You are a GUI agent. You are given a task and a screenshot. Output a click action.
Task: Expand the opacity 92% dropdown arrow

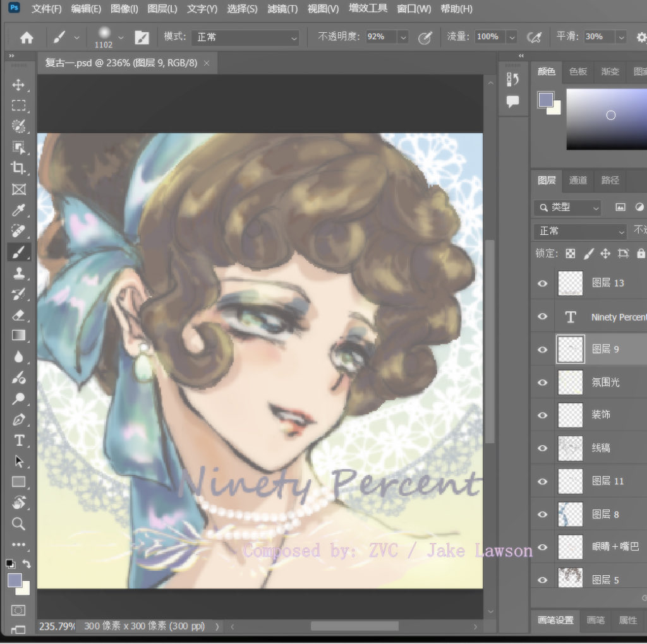(x=403, y=37)
